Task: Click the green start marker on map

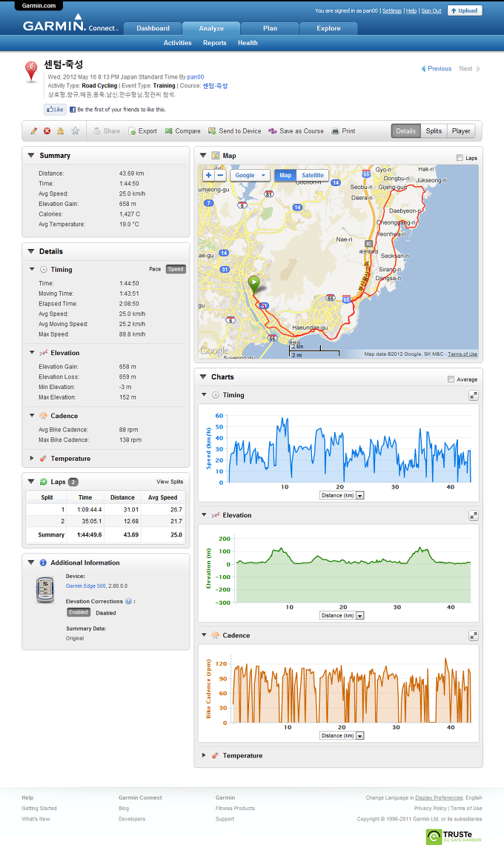Action: click(x=254, y=284)
